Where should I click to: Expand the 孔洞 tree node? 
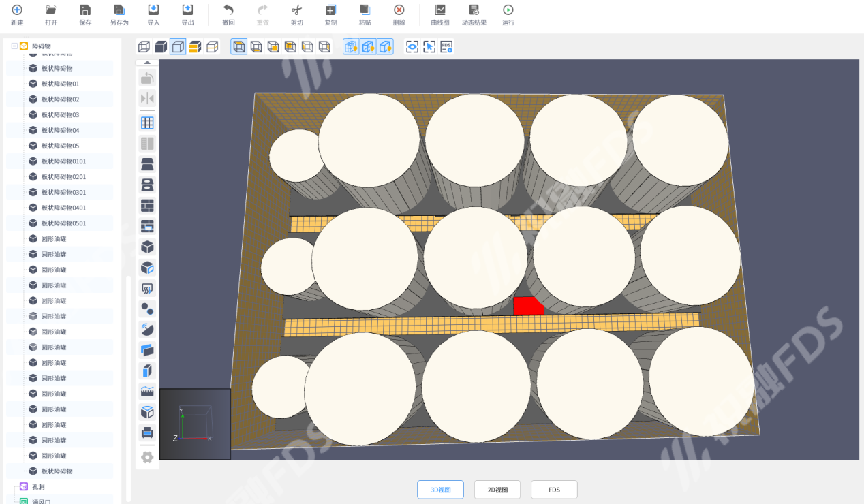[x=14, y=486]
